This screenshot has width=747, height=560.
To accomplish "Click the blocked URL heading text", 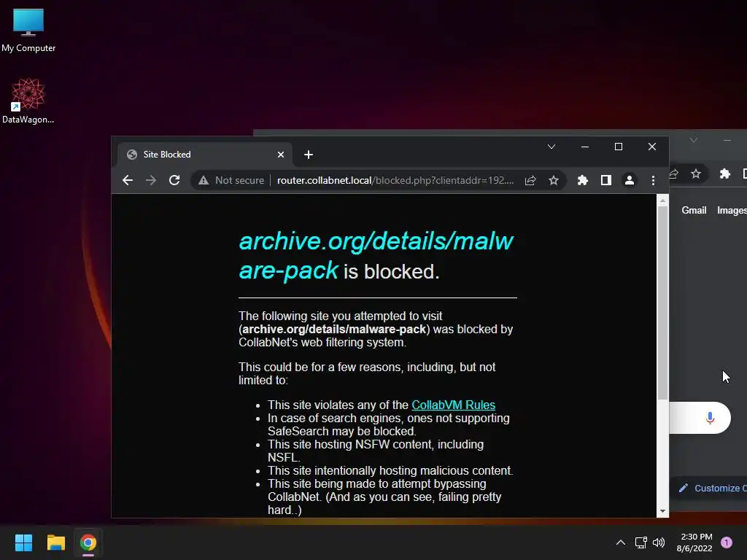I will click(x=376, y=256).
